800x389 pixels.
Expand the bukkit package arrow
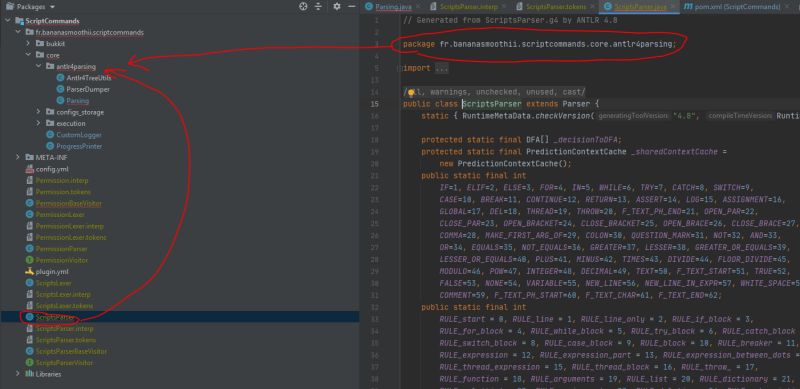pos(29,44)
